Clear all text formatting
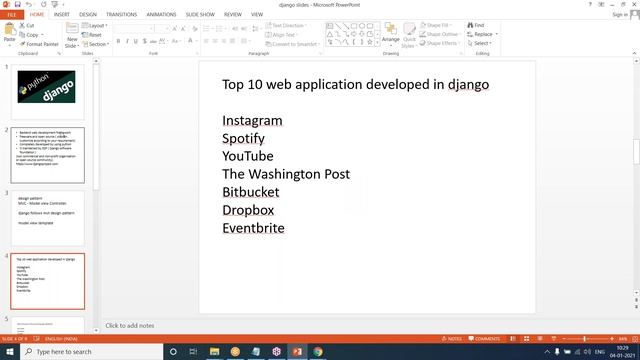Viewport: 640px width, 360px height. (x=195, y=29)
